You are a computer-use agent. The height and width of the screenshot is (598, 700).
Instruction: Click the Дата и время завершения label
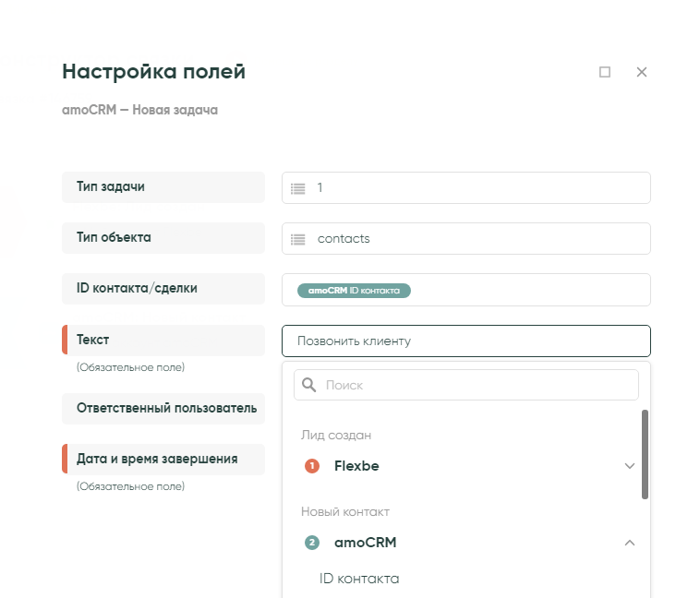click(x=157, y=459)
